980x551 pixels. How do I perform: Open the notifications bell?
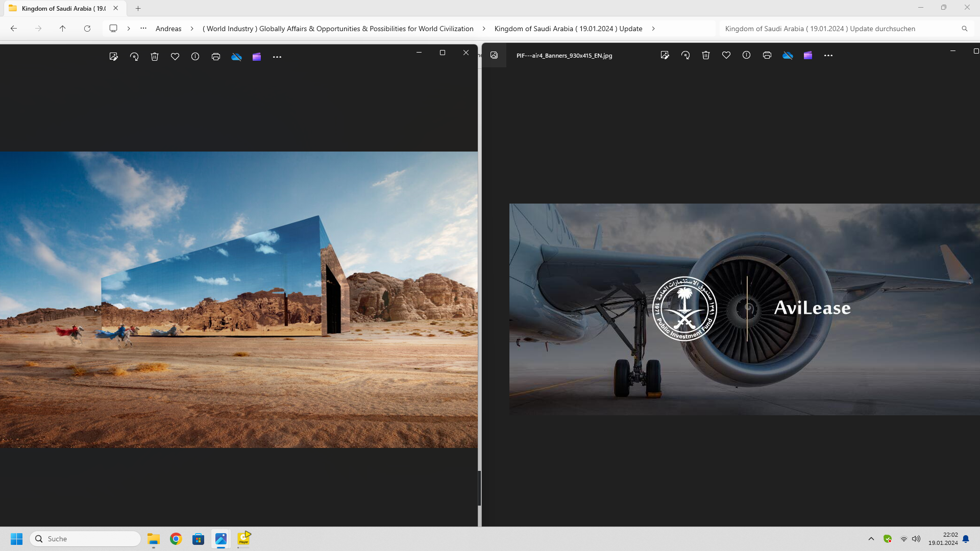pos(966,539)
